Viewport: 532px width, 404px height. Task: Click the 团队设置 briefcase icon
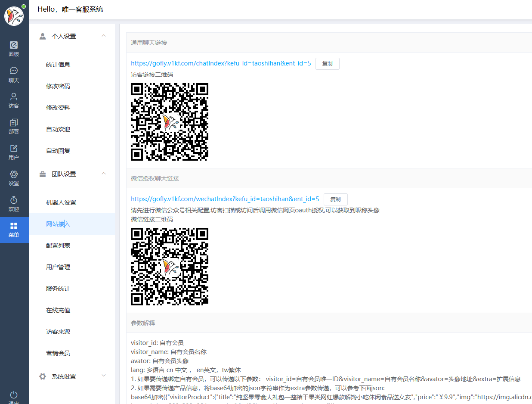pos(43,174)
